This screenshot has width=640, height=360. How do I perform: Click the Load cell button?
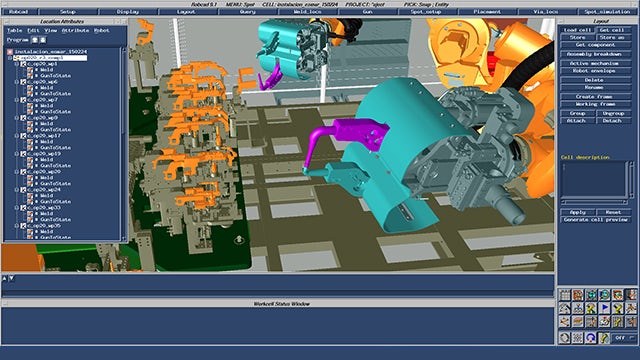point(577,30)
